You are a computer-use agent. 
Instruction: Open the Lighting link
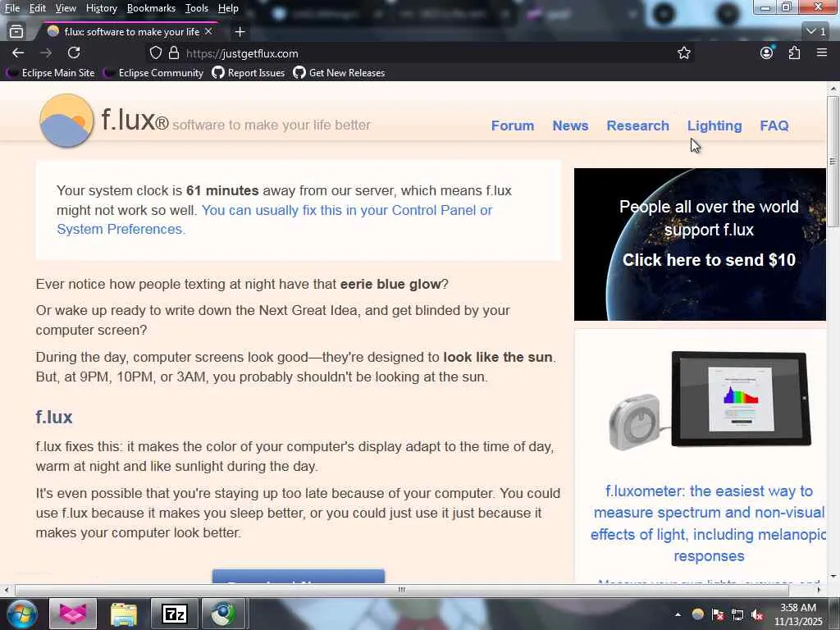coord(714,126)
